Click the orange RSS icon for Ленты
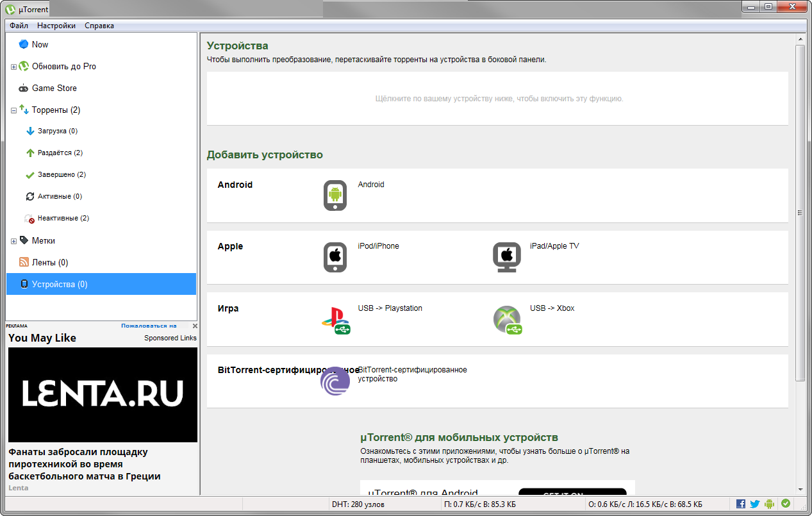This screenshot has width=812, height=516. point(24,262)
